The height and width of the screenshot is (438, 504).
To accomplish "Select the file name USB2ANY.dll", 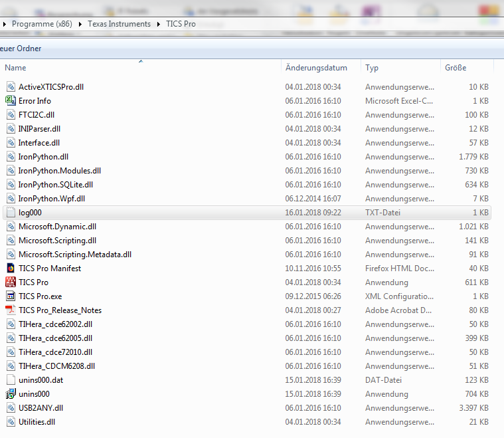I will [41, 408].
